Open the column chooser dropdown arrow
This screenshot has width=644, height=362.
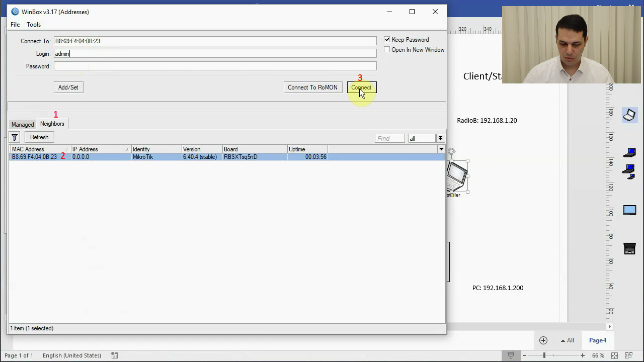coord(441,149)
